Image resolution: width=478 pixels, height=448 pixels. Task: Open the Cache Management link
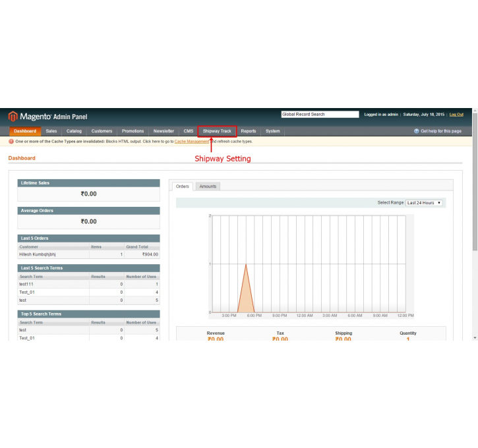click(192, 141)
